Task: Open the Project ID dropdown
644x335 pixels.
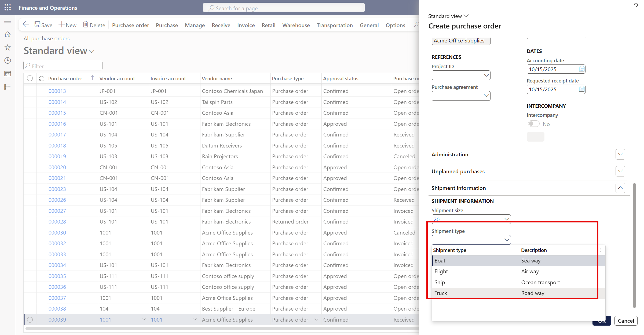Action: 486,75
